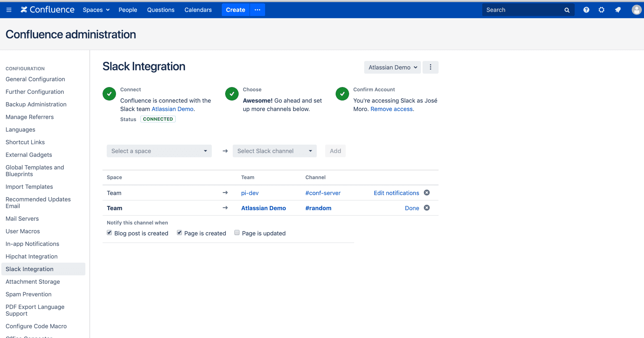
Task: Uncheck Blog post is created
Action: click(109, 232)
